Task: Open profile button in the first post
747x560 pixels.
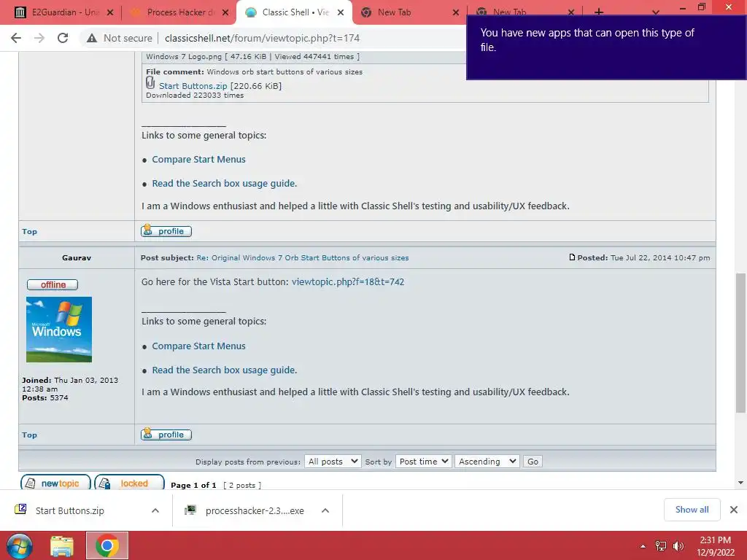Action: [x=166, y=231]
